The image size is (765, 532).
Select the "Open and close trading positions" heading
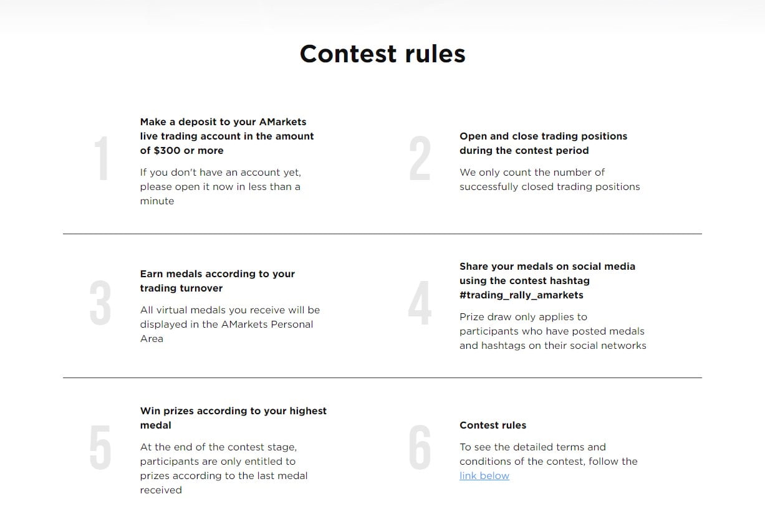(543, 143)
